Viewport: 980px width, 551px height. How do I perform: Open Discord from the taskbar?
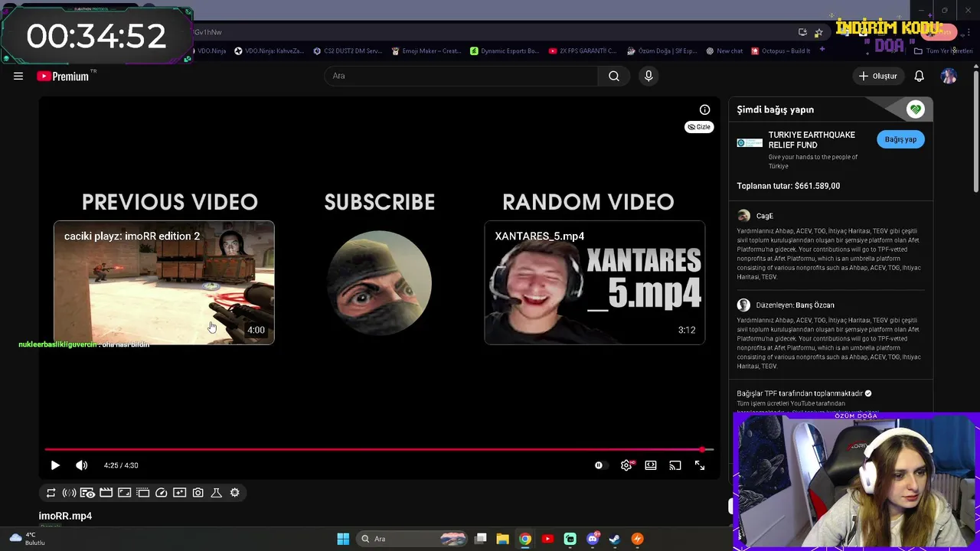[592, 539]
